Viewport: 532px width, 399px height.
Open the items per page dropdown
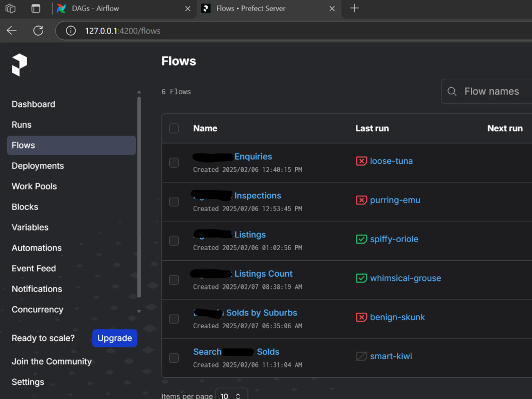(231, 395)
